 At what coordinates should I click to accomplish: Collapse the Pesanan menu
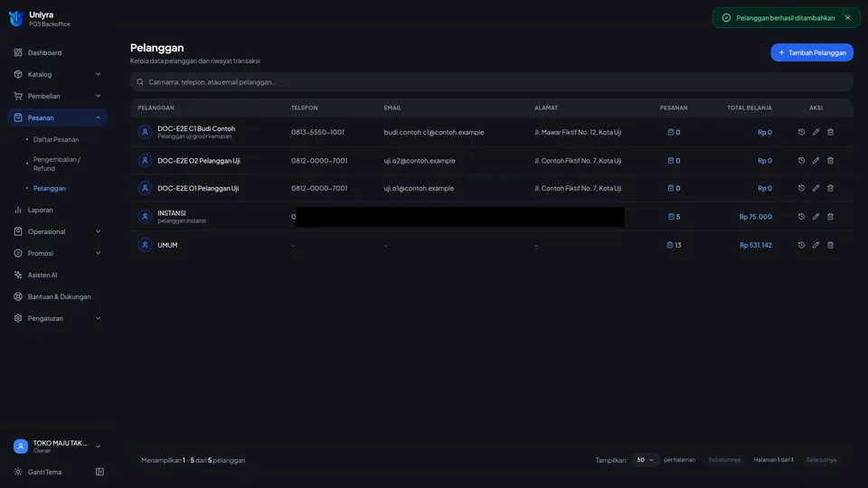[58, 117]
